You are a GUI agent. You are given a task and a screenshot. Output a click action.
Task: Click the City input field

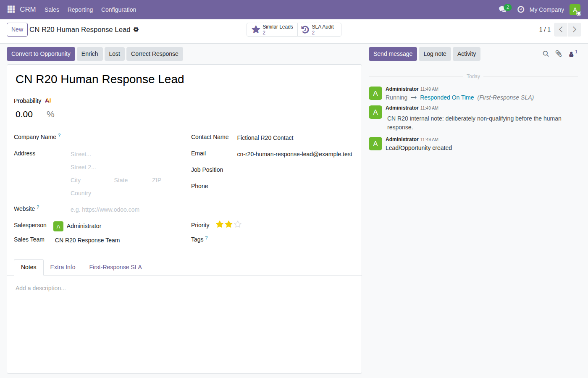tap(90, 180)
